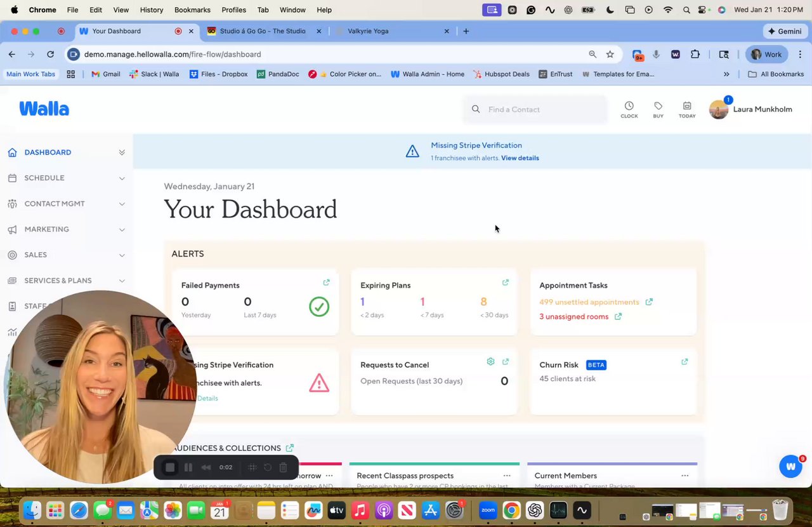Open the Chrome File menu
812x527 pixels.
(x=73, y=10)
